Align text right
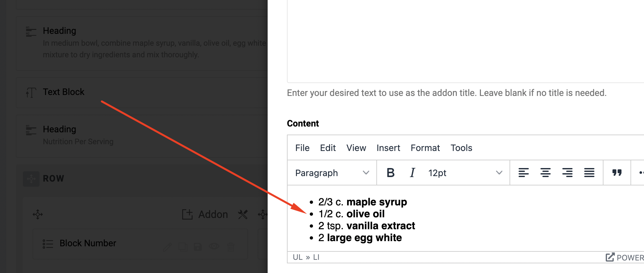Screen dimensions: 644x273 tap(567, 173)
